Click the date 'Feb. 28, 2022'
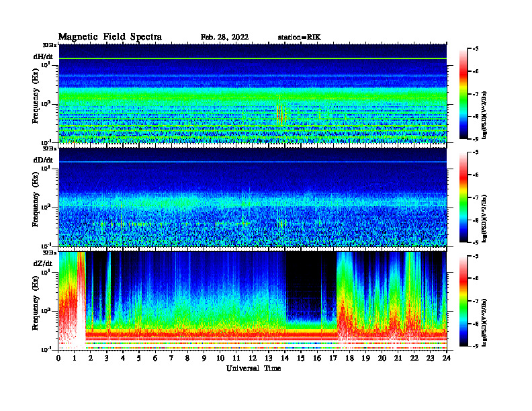This screenshot has height=411, width=532. pyautogui.click(x=224, y=38)
